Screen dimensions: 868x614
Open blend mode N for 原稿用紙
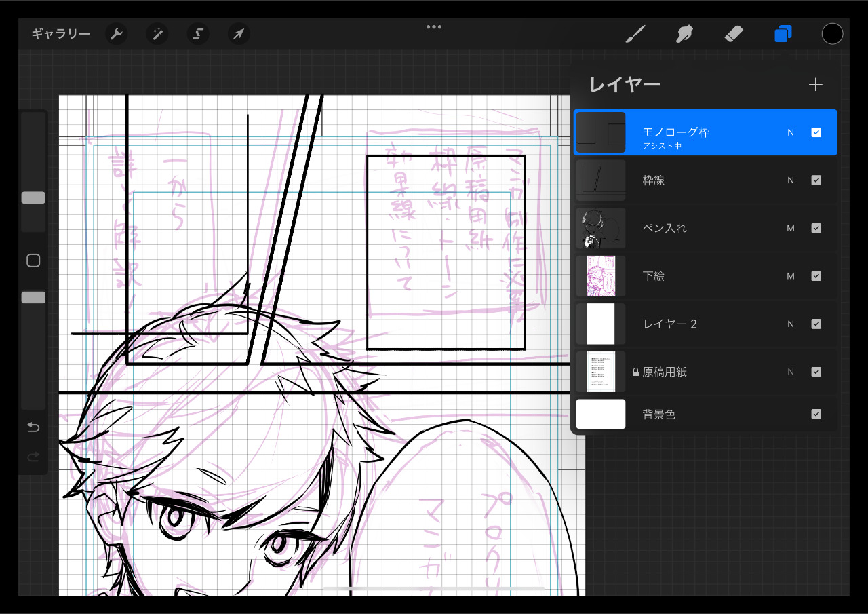pos(791,372)
